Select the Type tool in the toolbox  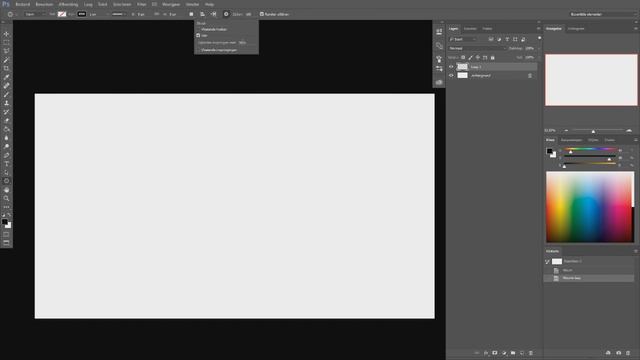click(x=6, y=164)
